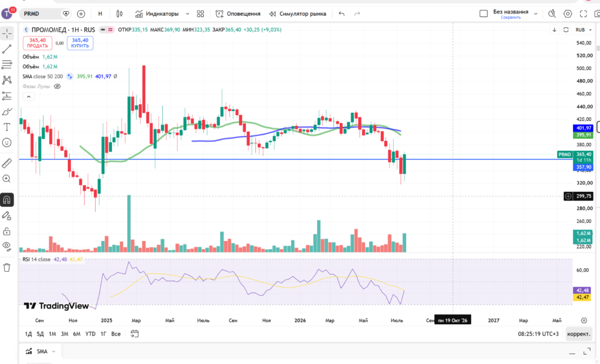Expand the favorite indicators dropdown arrow
600x364 pixels.
[x=187, y=14]
